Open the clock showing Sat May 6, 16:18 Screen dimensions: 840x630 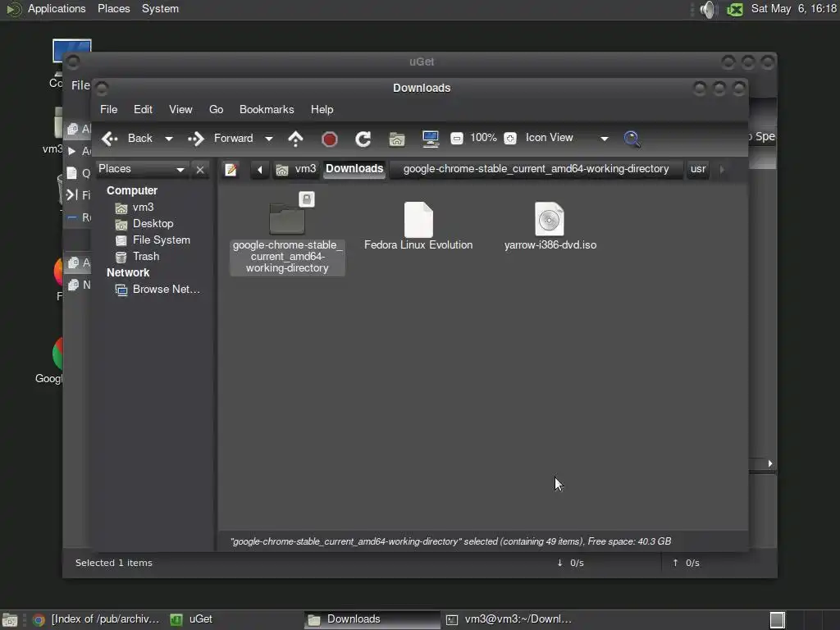[x=793, y=9]
